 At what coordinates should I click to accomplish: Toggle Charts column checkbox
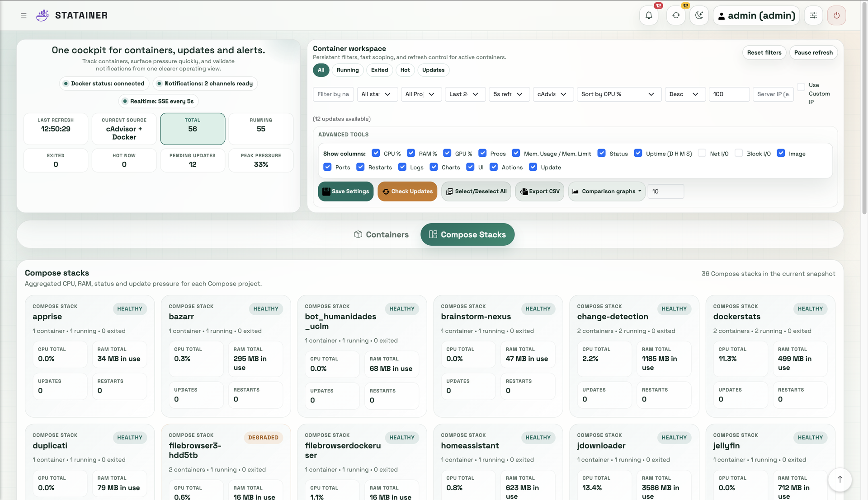pyautogui.click(x=434, y=167)
